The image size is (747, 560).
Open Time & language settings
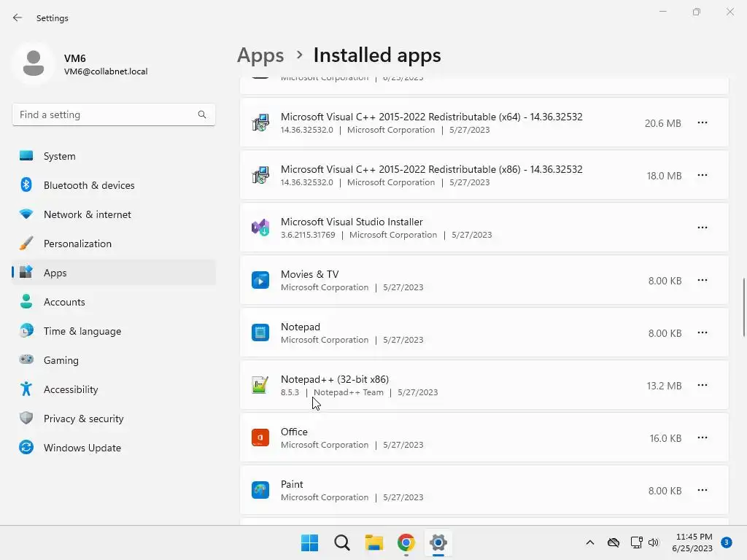point(114,331)
